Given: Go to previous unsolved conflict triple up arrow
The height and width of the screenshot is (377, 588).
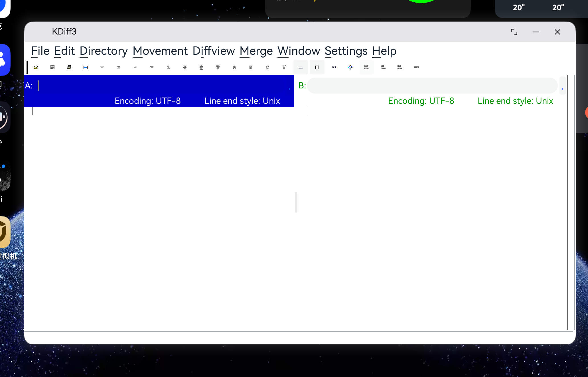Looking at the screenshot, I should point(201,67).
